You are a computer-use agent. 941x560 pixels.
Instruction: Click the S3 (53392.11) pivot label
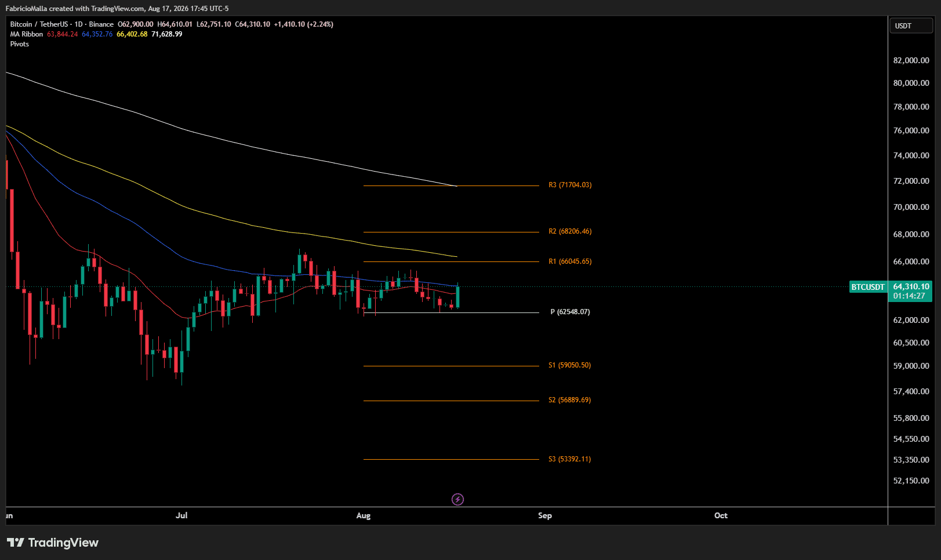pos(570,459)
